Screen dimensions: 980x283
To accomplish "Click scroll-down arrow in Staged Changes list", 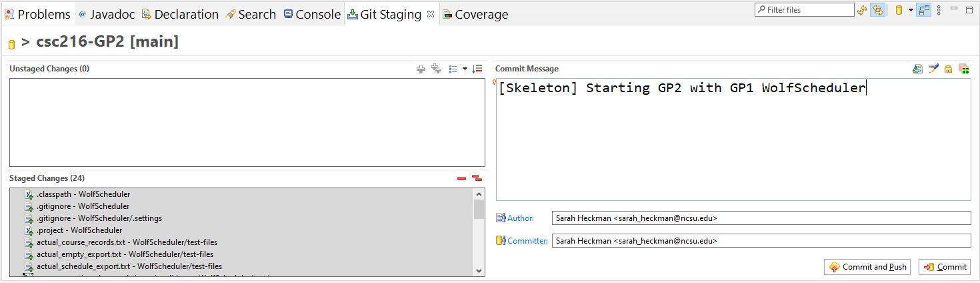I will pos(479,270).
